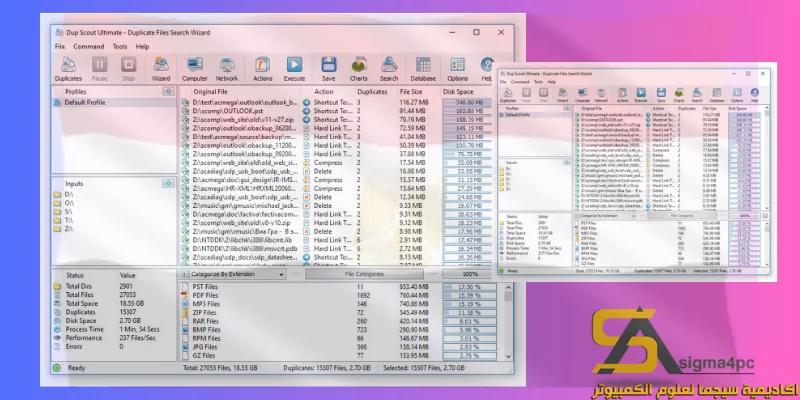Screen dimensions: 800x400
Task: Toggle checkbox for D:\test\acmega\outlook row in large window
Action: coord(186,102)
